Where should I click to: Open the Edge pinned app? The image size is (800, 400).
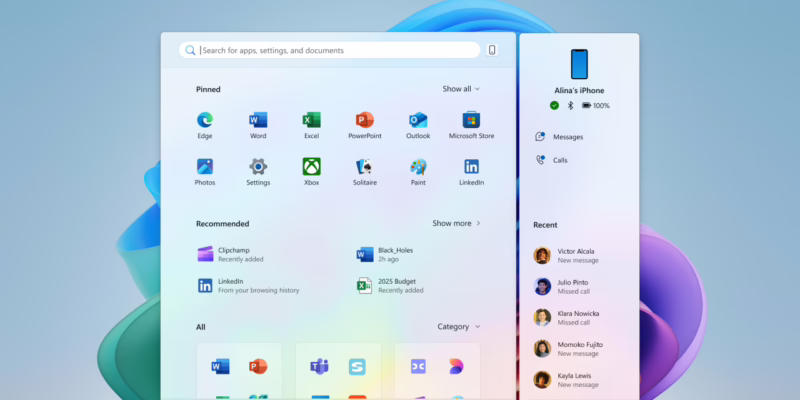pyautogui.click(x=205, y=121)
